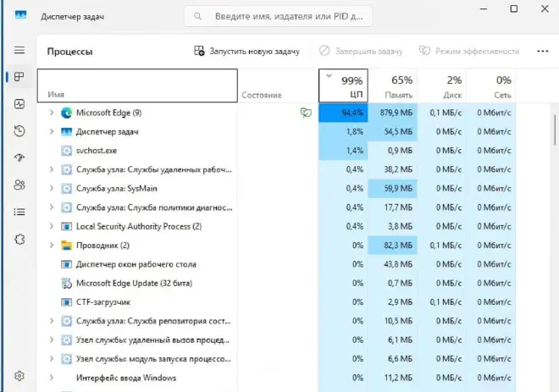Screen dimensions: 559x392
Task: Sort by the Состояние column header
Action: (278, 86)
